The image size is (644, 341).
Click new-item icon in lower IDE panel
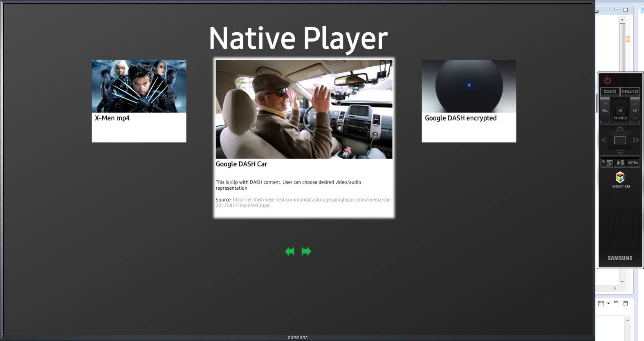[x=601, y=303]
